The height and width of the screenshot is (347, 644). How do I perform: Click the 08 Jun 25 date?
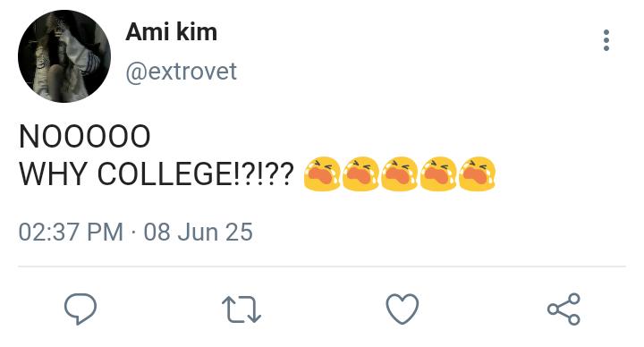click(x=198, y=232)
